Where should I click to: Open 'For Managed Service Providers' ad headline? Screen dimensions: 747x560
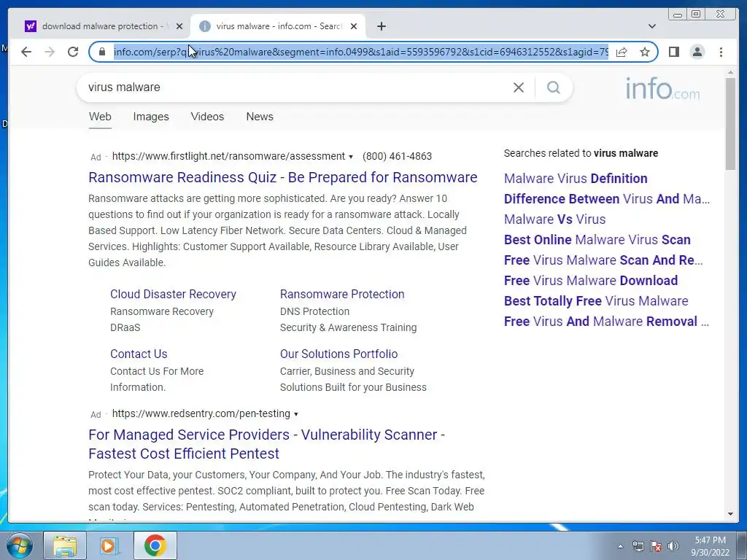267,444
